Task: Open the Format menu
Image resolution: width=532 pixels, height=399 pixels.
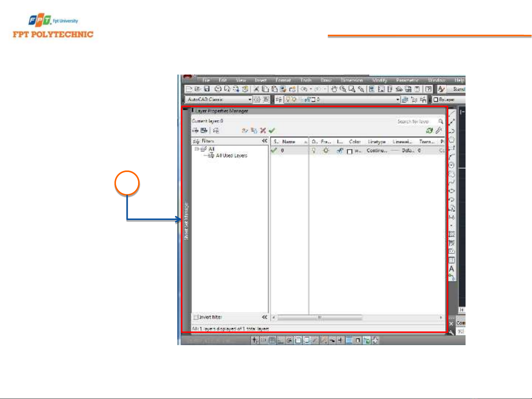Action: [x=283, y=80]
